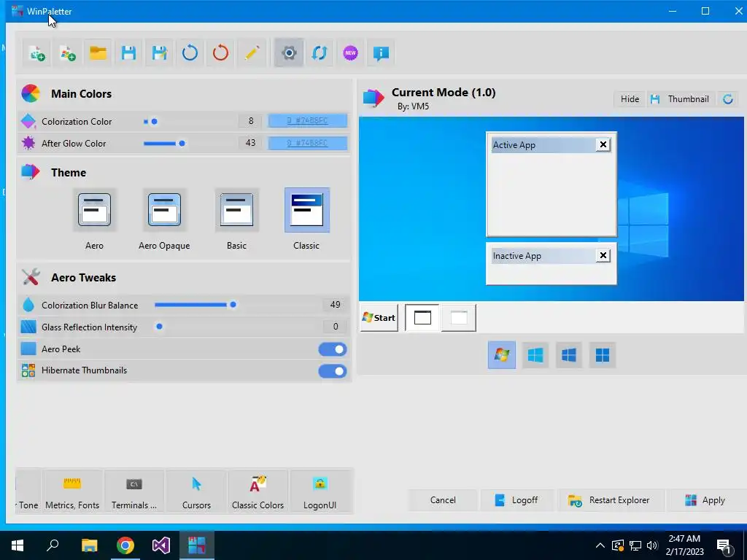Click the Glass Reflection Intensity value 0
The height and width of the screenshot is (560, 747).
pyautogui.click(x=335, y=327)
